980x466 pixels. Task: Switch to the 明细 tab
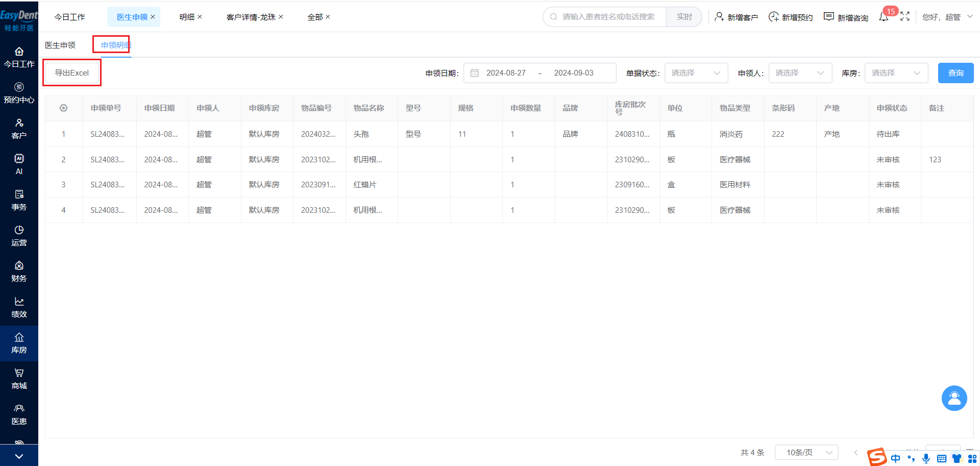coord(187,17)
